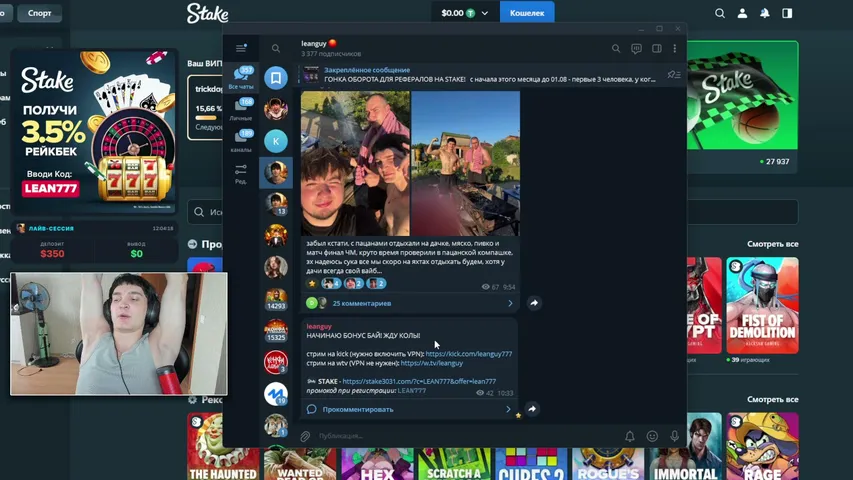The width and height of the screenshot is (853, 480).
Task: Select Personal chats folder tab
Action: tap(241, 109)
